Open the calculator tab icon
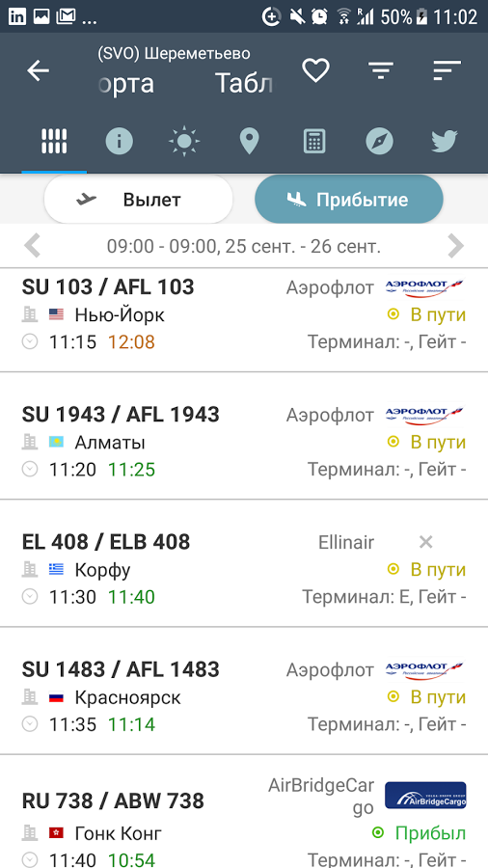Viewport: 488px width, 868px height. coord(314,141)
